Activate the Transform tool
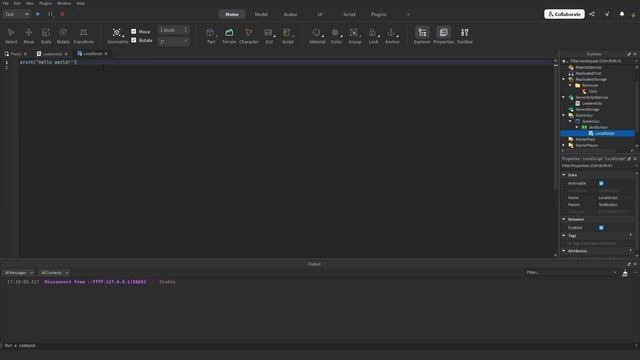 click(83, 36)
